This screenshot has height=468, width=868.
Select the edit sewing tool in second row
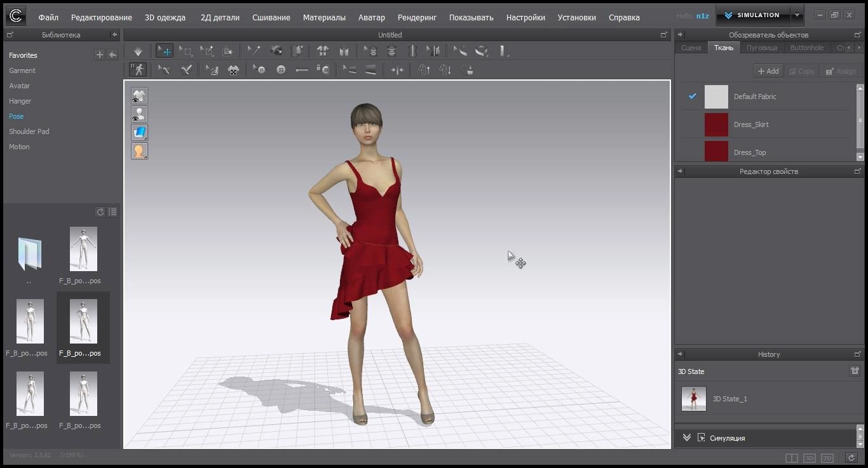(164, 70)
